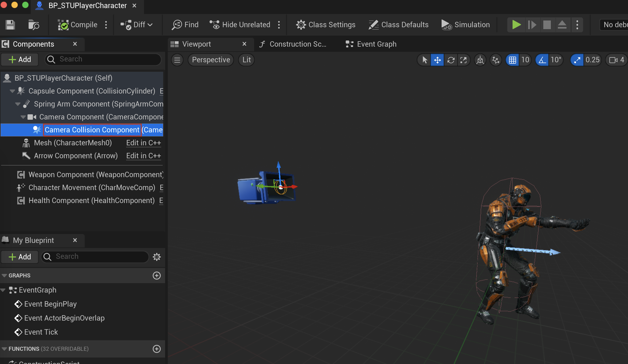Compile the blueprint
Screen dimensions: 628x364
click(77, 25)
